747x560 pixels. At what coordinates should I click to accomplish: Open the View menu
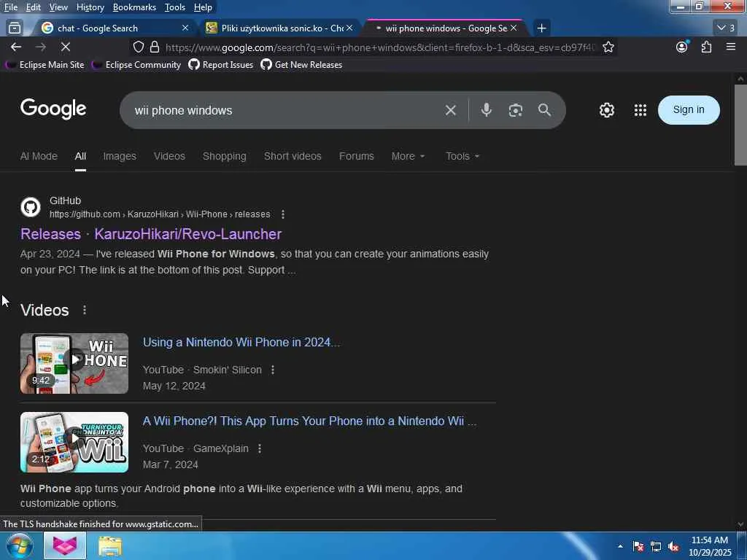[58, 7]
